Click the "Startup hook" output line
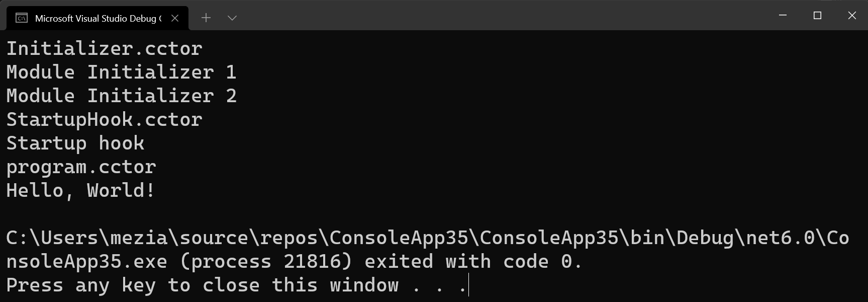The width and height of the screenshot is (868, 302). (75, 143)
